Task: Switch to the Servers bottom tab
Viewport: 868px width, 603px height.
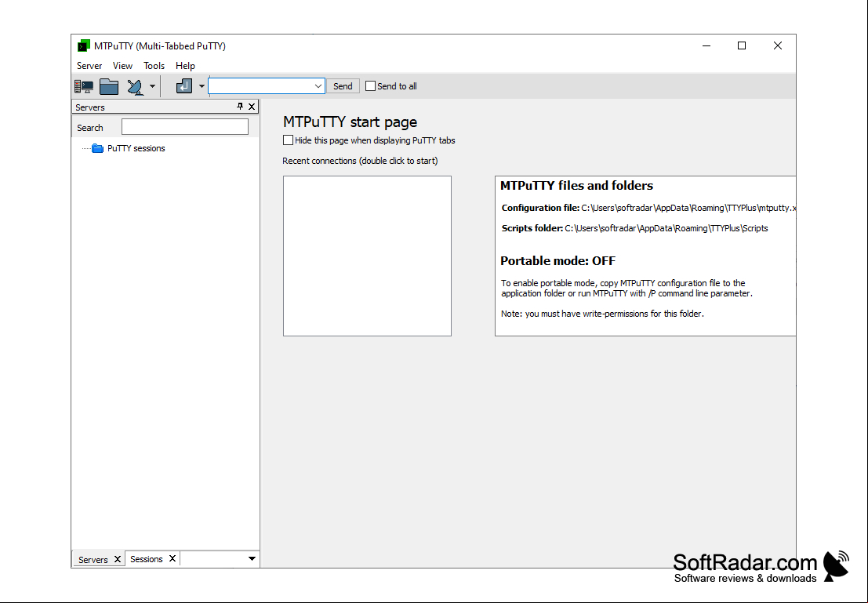Action: tap(93, 559)
